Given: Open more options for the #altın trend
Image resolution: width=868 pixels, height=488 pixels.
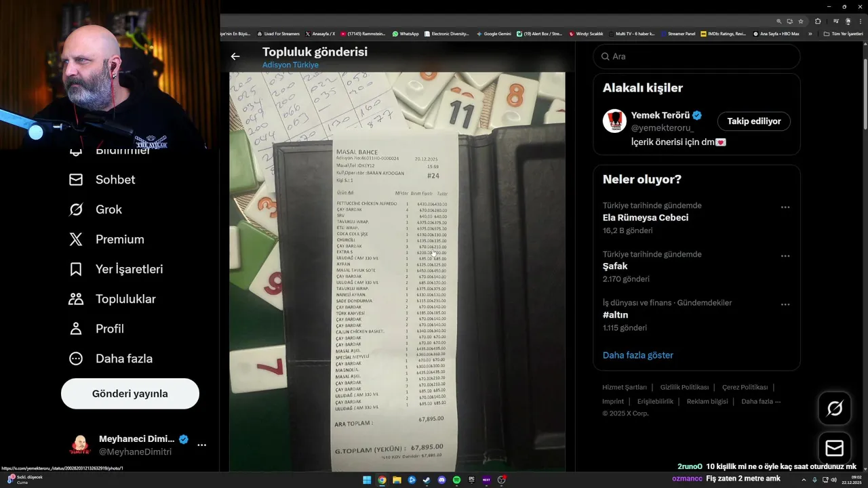Looking at the screenshot, I should point(785,304).
